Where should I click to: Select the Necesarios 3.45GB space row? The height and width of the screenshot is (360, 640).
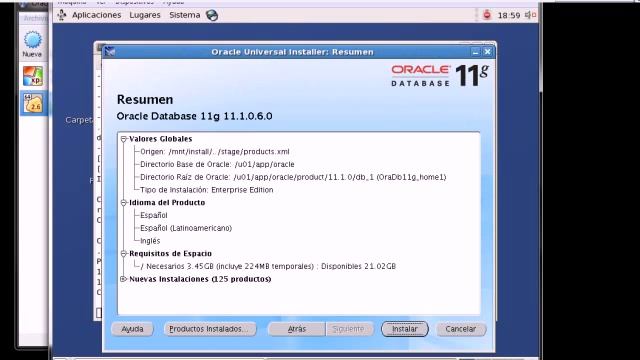tap(268, 266)
